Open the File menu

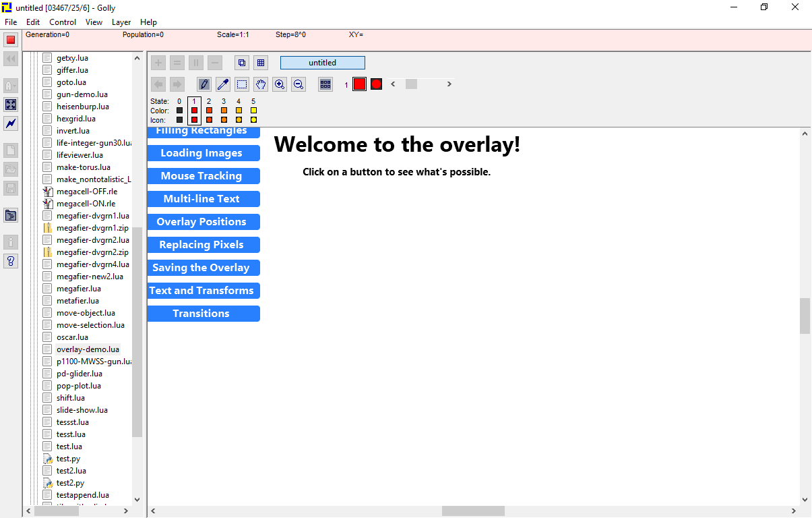(x=11, y=22)
